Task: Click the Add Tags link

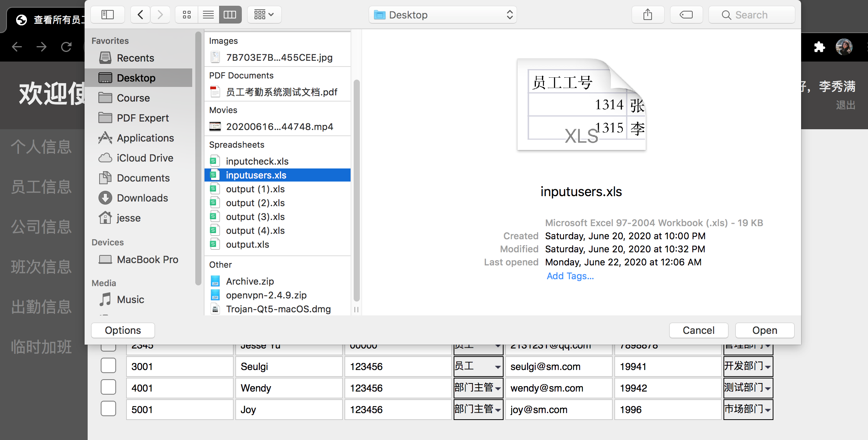Action: (x=570, y=276)
